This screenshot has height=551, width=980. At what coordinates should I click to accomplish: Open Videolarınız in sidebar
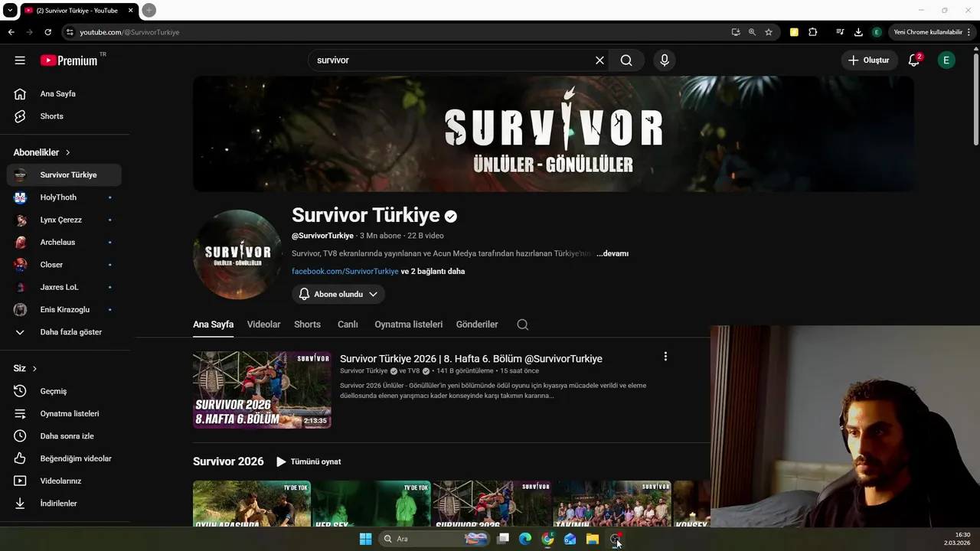(x=64, y=481)
